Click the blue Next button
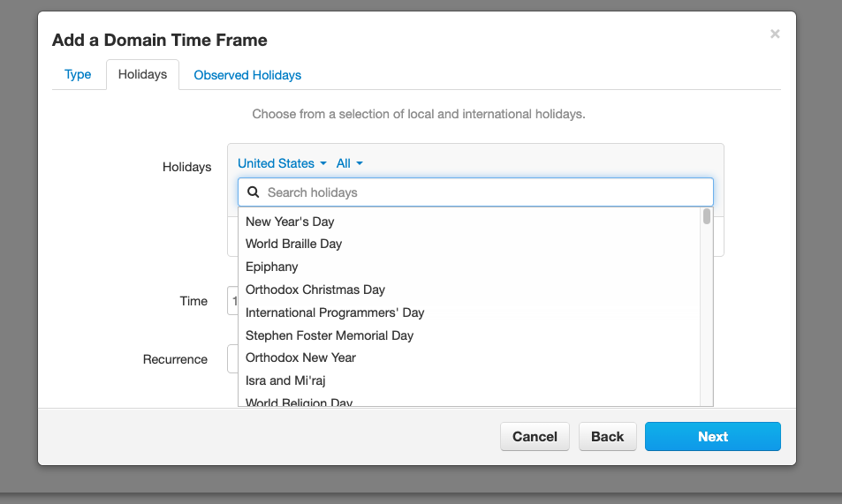Viewport: 842px width, 504px height. click(713, 436)
